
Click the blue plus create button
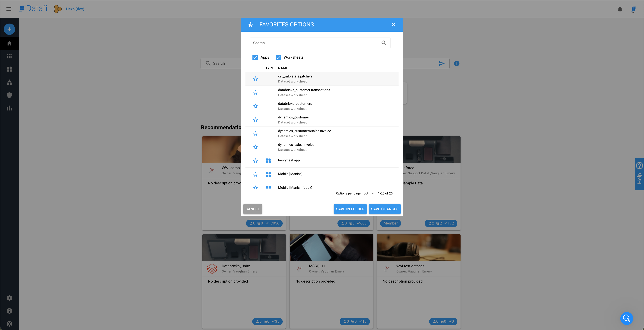pyautogui.click(x=9, y=29)
